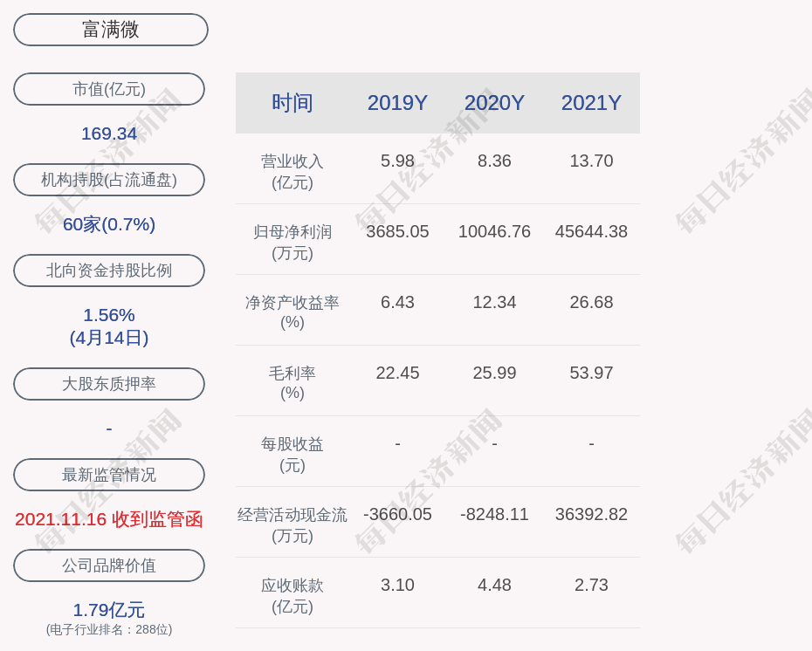
Task: Click the 每股收益(元) row label
Action: [x=292, y=455]
